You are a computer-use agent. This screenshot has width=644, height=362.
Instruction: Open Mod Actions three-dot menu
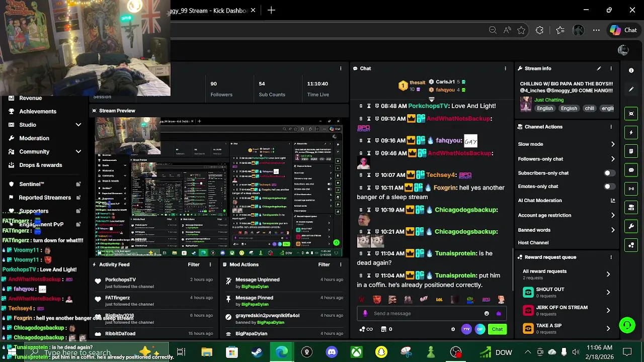tap(341, 264)
